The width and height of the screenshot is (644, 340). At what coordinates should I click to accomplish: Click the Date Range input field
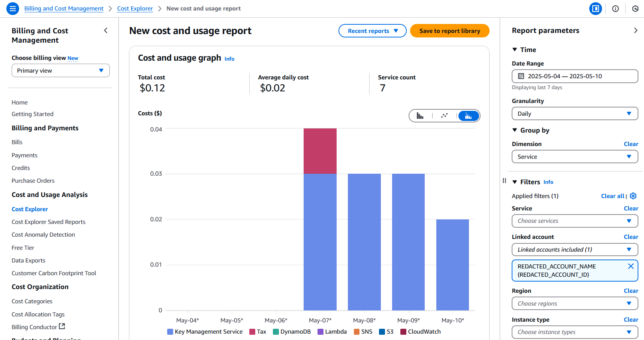(x=575, y=76)
